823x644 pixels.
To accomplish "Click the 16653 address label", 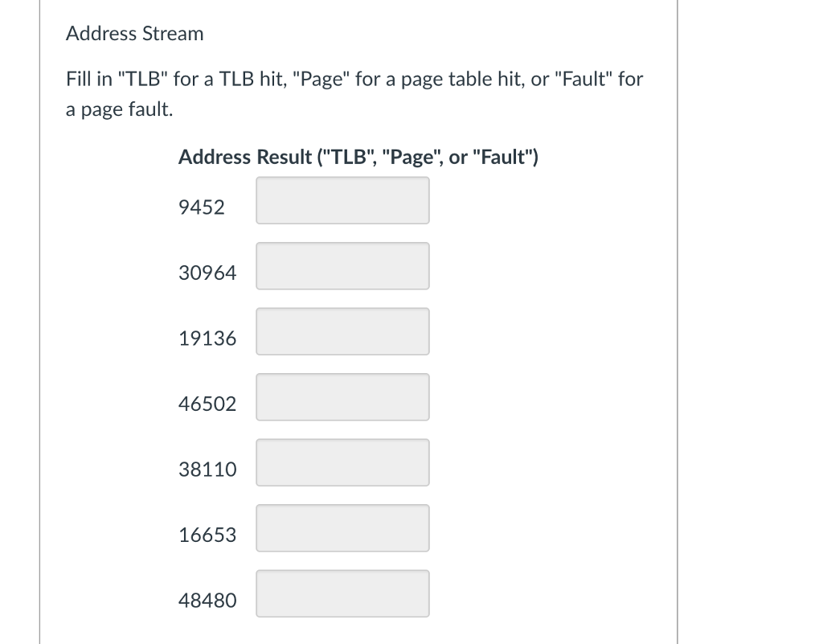I will point(207,535).
